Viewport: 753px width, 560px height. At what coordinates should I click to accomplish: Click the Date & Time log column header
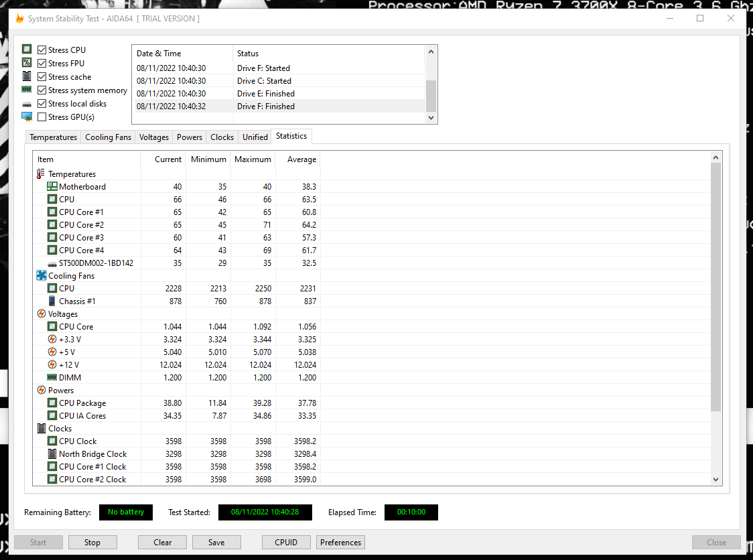(x=182, y=54)
